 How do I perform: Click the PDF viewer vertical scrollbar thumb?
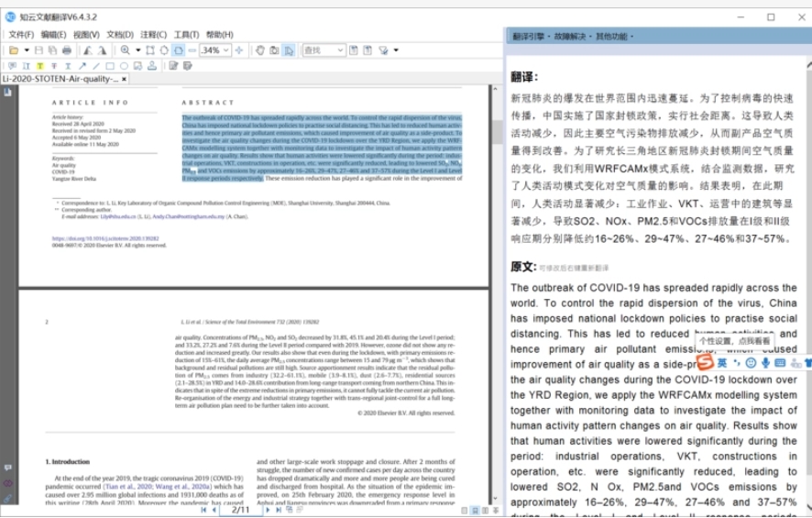click(498, 132)
